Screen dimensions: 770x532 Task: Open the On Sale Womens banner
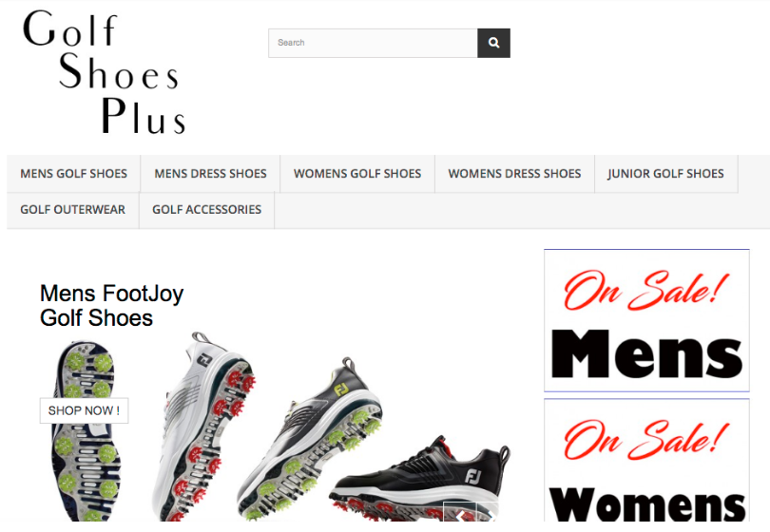point(646,461)
